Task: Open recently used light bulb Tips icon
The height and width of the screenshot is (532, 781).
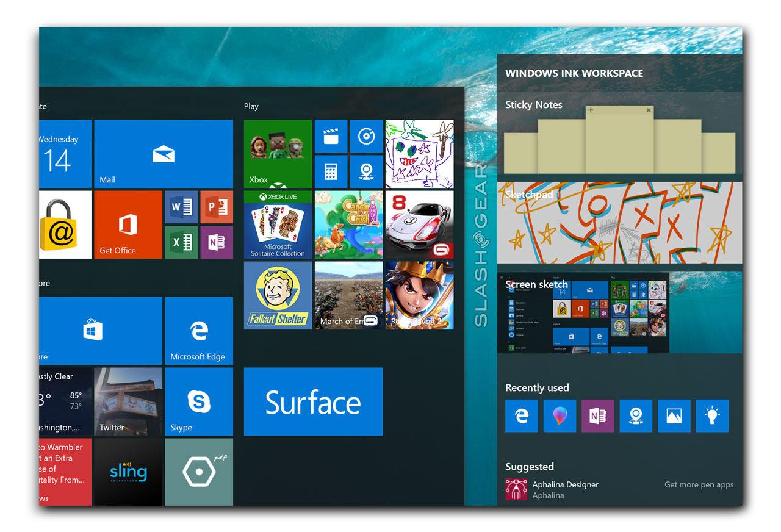Action: click(712, 416)
